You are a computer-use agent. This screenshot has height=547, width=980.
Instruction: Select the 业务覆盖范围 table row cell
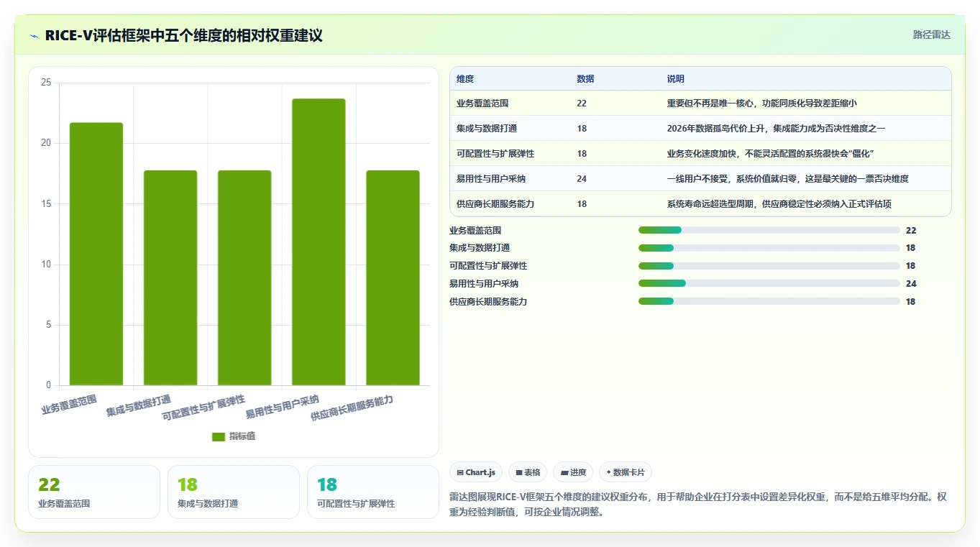click(482, 104)
